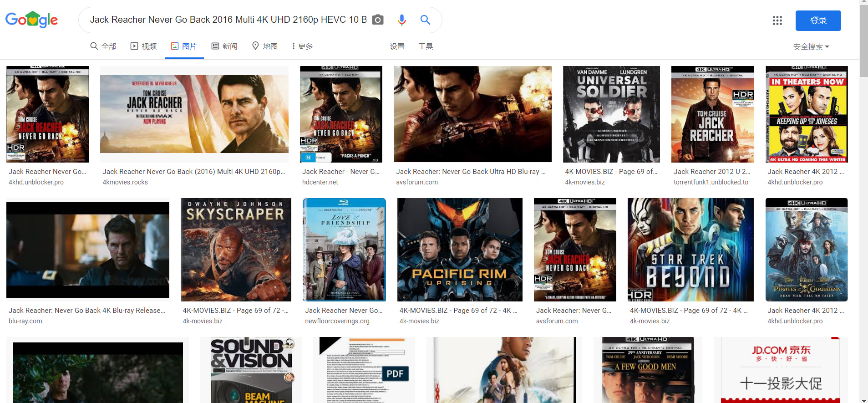Open 'Jack Reacher 2012 U 2...' title link
Screen dimensions: 868x403
coord(712,172)
